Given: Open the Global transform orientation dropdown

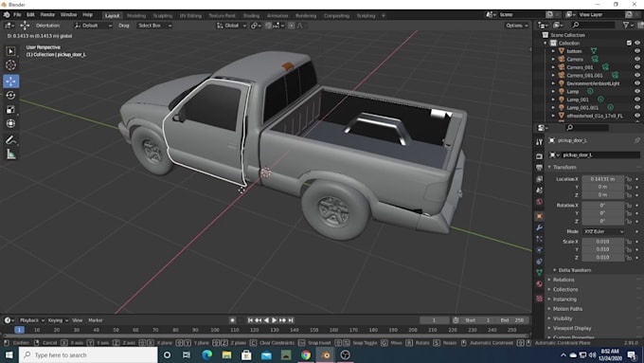Looking at the screenshot, I should coord(232,25).
